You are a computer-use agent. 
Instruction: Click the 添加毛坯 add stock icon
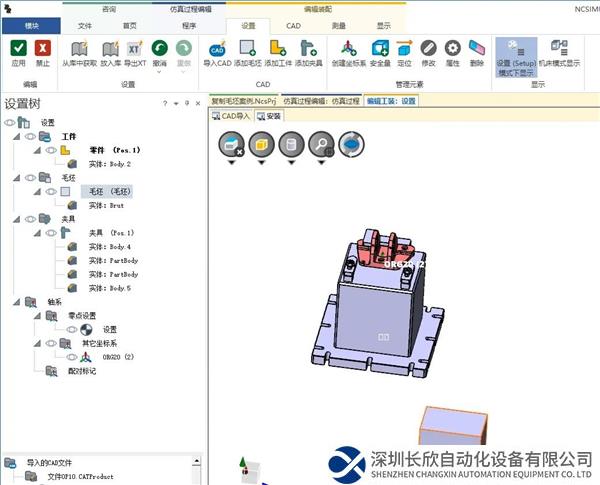click(248, 48)
